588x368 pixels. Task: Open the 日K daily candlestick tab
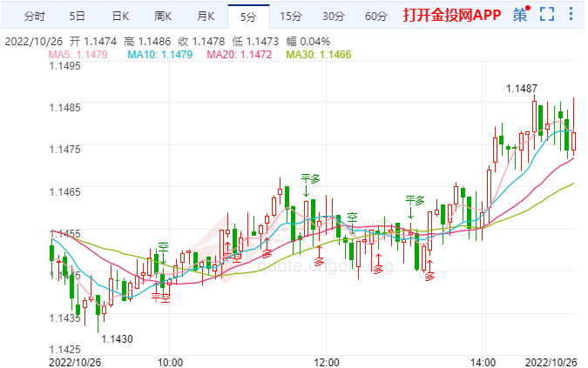[x=120, y=17]
